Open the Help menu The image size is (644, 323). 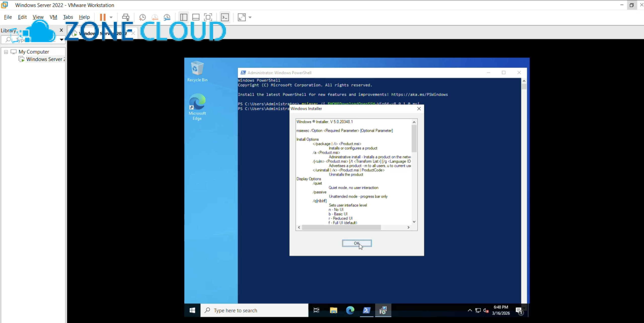click(84, 17)
